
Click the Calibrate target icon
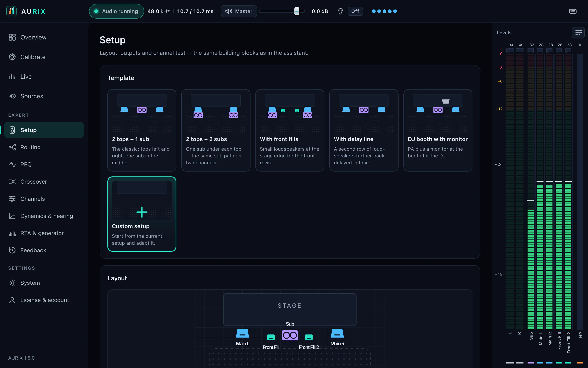pyautogui.click(x=12, y=57)
